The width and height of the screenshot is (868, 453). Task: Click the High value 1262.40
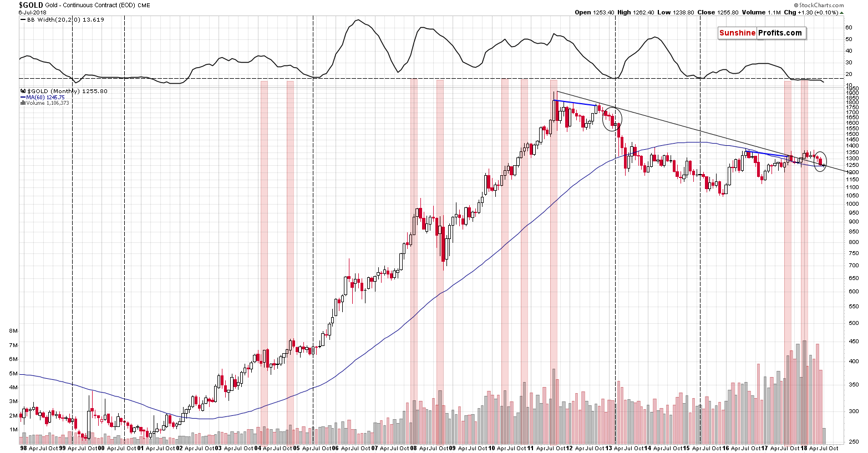[643, 12]
